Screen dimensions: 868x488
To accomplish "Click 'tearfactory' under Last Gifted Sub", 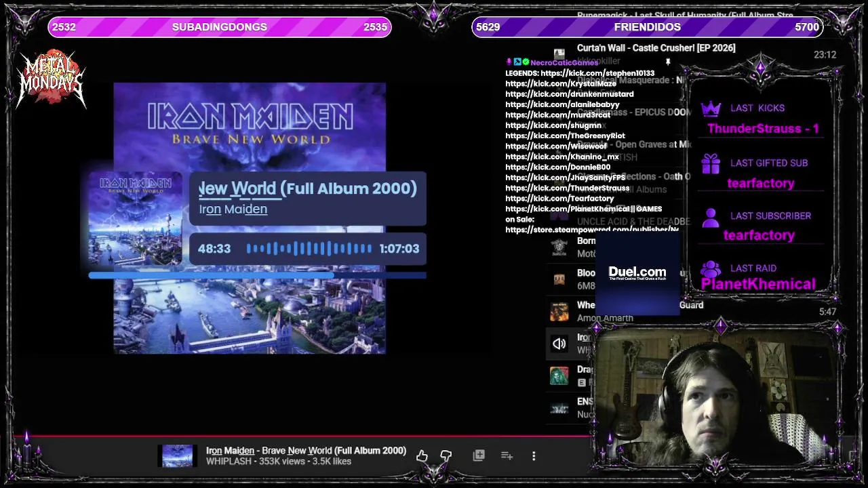I will click(x=761, y=183).
